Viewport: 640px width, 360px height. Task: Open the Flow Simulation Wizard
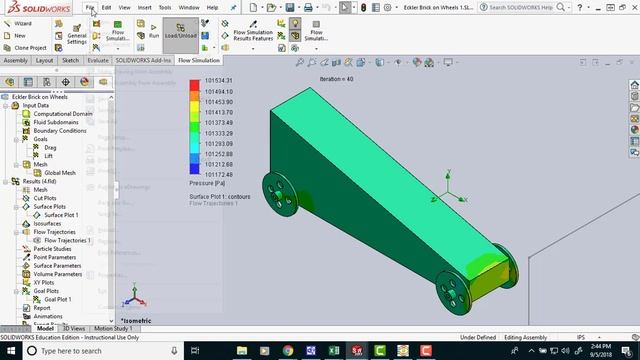pos(18,24)
